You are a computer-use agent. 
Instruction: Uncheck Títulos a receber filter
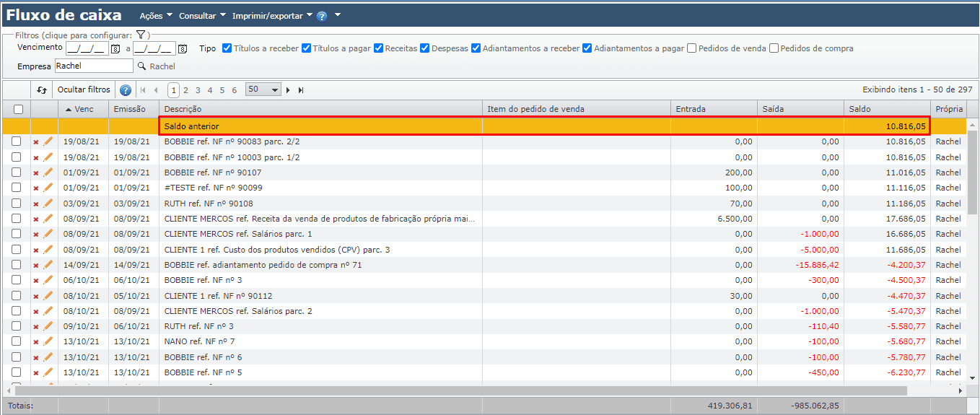(x=227, y=48)
